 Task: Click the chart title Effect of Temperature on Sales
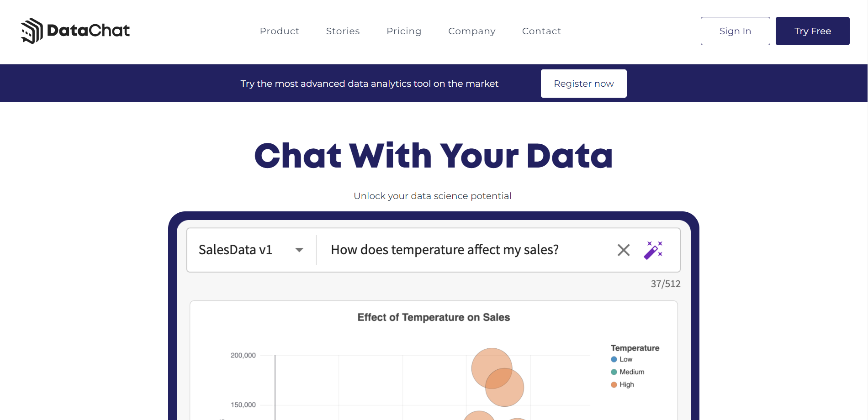[434, 317]
